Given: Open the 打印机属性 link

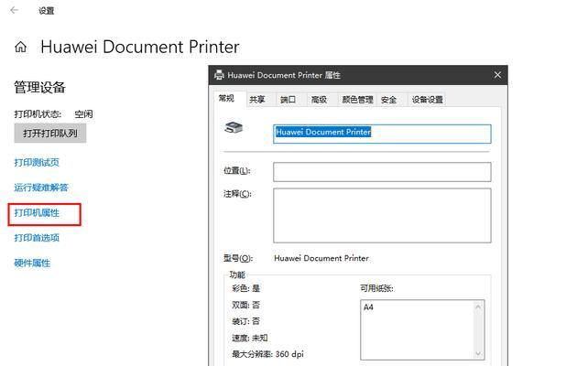Looking at the screenshot, I should coord(37,213).
